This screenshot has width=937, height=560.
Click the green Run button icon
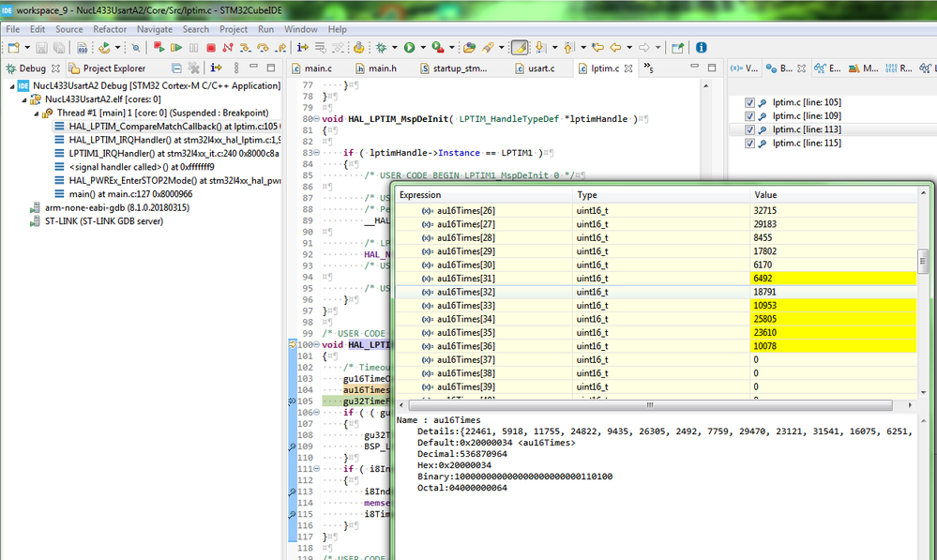409,48
